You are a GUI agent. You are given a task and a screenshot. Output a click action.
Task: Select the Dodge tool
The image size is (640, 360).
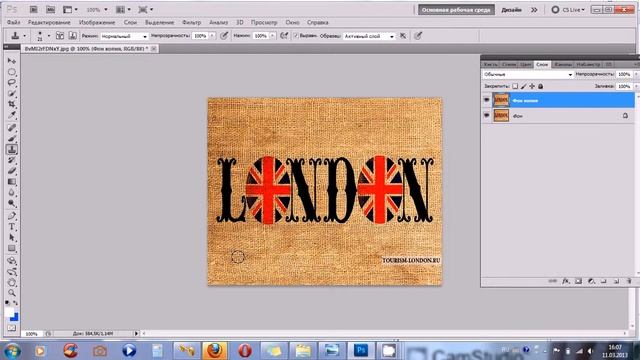point(11,204)
